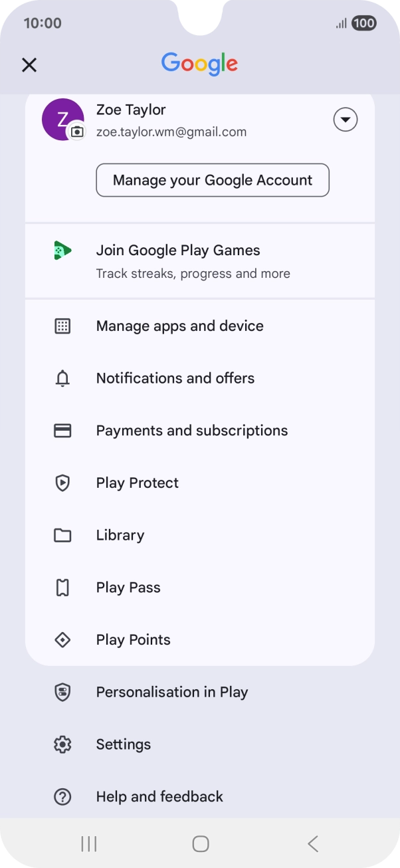Screen dimensions: 400x868
Task: Click the Library folder icon
Action: [x=62, y=536]
